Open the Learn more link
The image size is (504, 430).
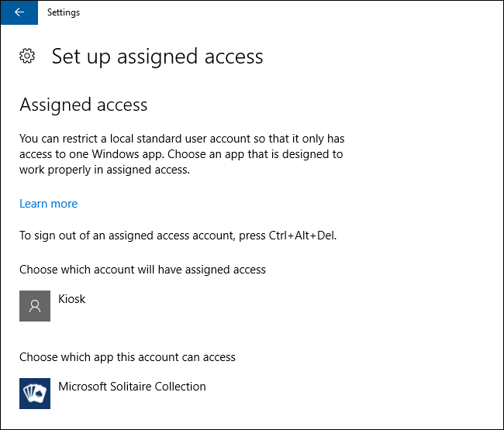click(x=48, y=204)
